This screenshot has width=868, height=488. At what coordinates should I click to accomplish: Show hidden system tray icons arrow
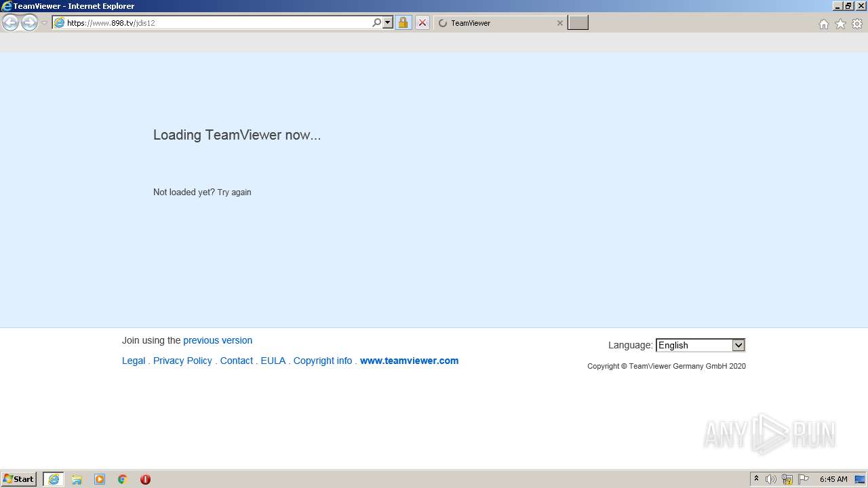(756, 479)
